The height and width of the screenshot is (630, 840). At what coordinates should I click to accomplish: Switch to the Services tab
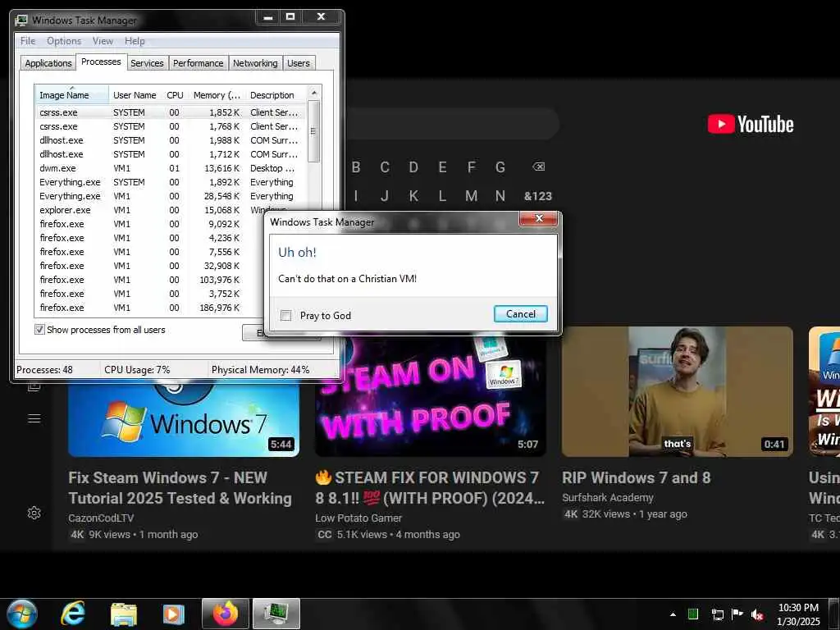(x=147, y=62)
